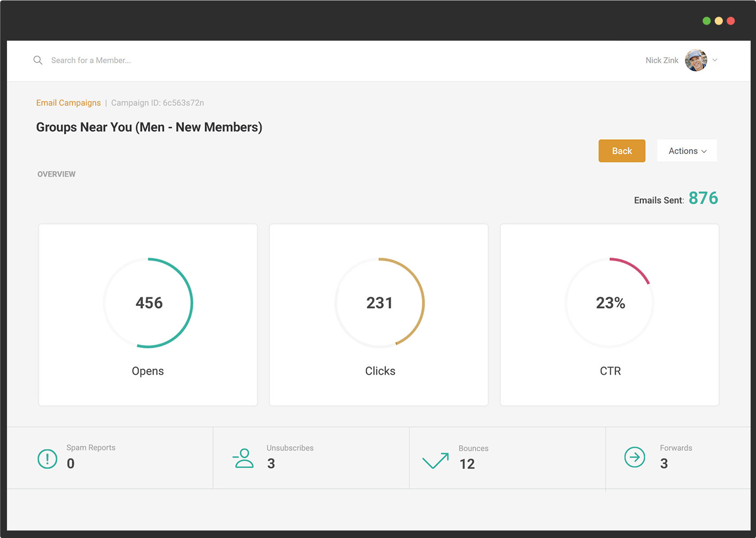Click the green window control dot

706,21
